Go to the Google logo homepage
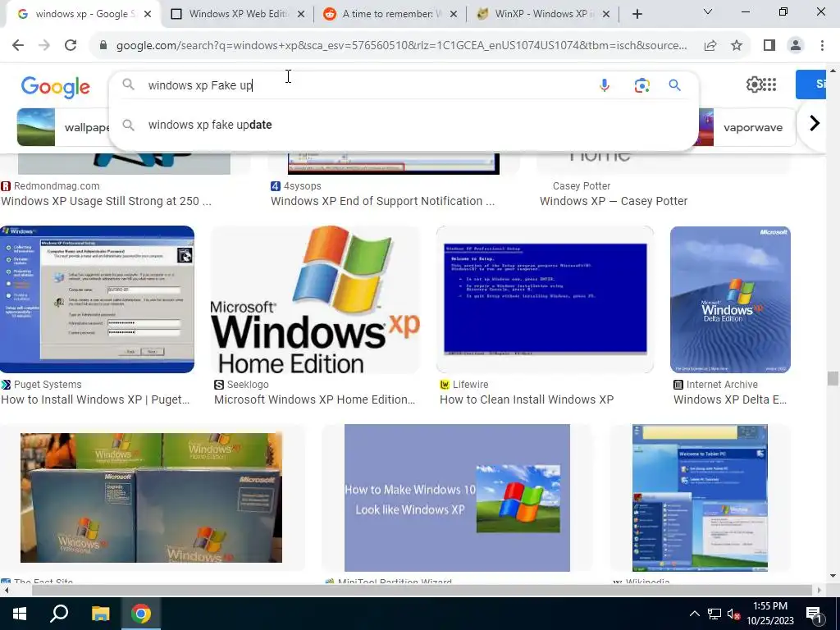 point(55,87)
